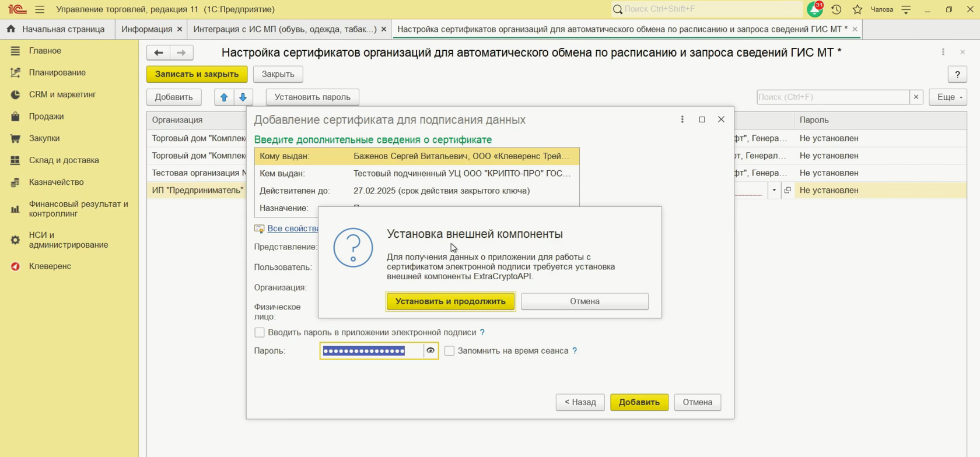Move the row down with blue down arrow
This screenshot has height=457, width=980.
pyautogui.click(x=243, y=97)
